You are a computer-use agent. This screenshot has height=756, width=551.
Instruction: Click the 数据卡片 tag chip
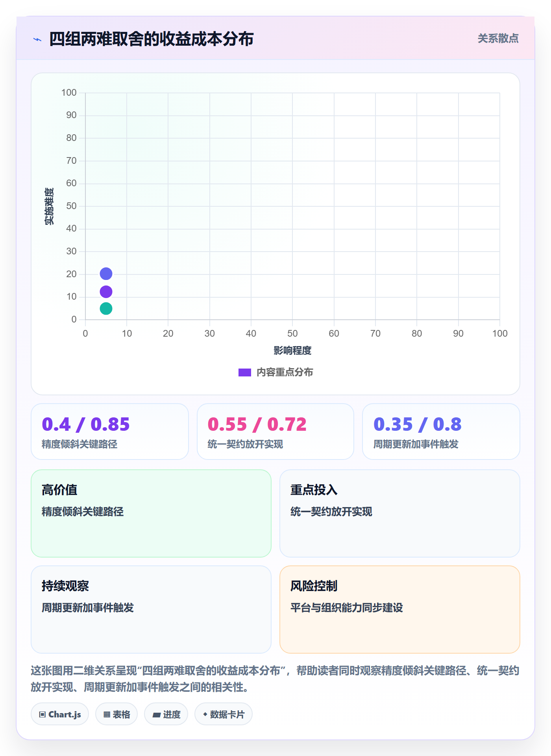pos(224,714)
